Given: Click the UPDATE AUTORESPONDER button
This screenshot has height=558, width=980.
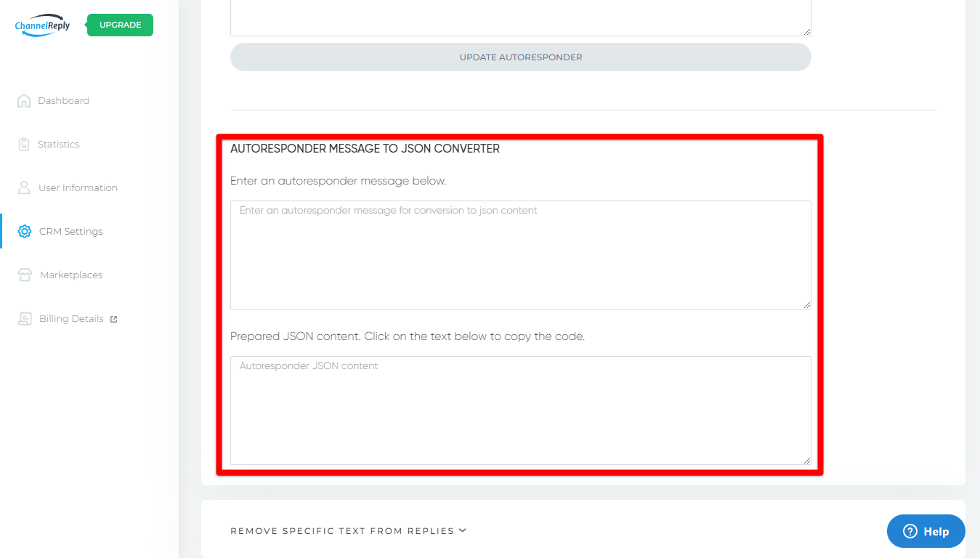Looking at the screenshot, I should click(521, 57).
